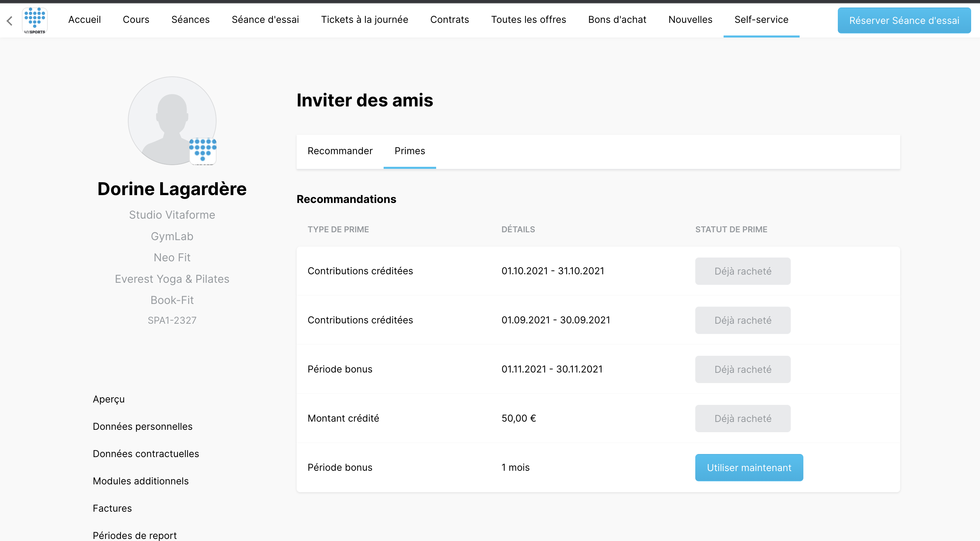Open Tickets à la journée
This screenshot has width=980, height=541.
click(x=365, y=19)
